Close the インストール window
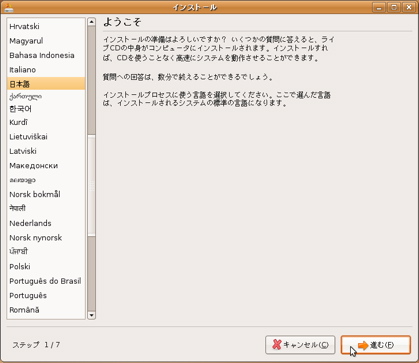This screenshot has width=419, height=363. tap(409, 7)
